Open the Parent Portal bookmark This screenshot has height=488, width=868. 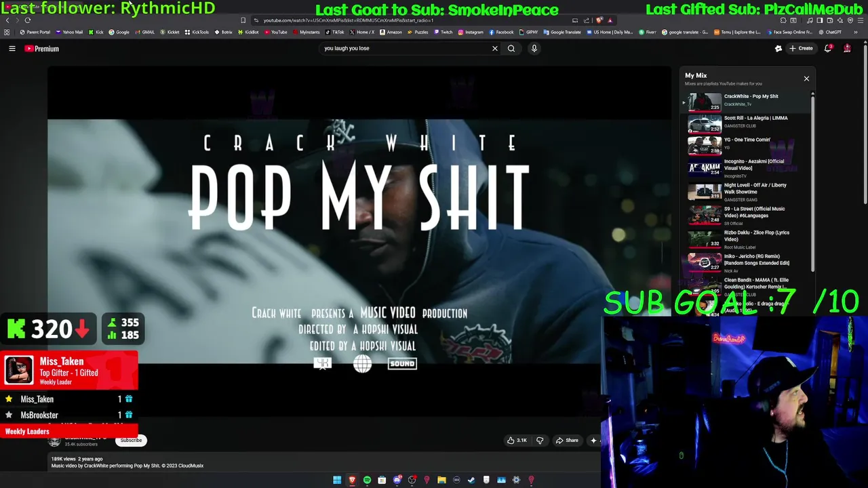click(x=35, y=32)
